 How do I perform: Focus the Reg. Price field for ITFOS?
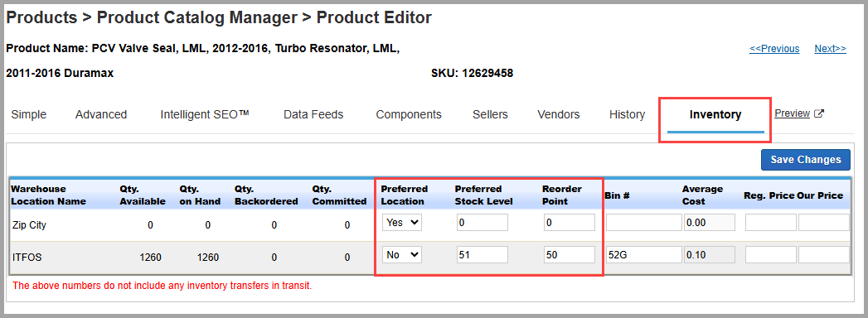point(770,255)
